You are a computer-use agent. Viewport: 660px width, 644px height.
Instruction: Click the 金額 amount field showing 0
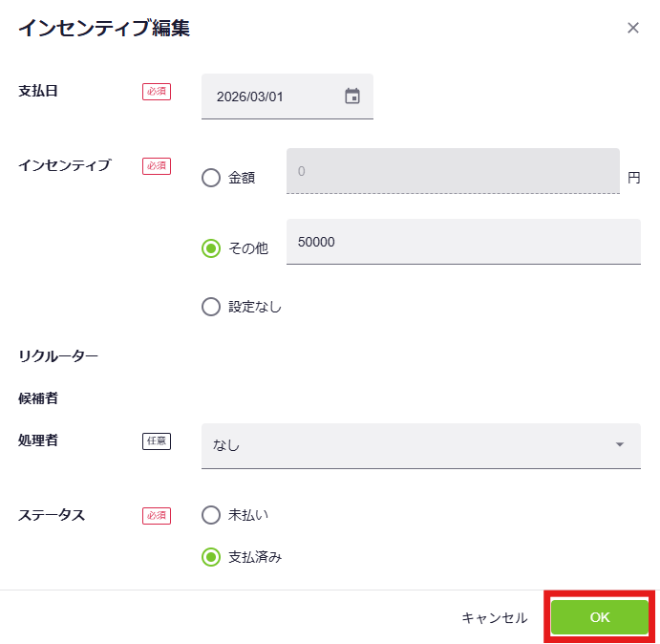(x=453, y=172)
